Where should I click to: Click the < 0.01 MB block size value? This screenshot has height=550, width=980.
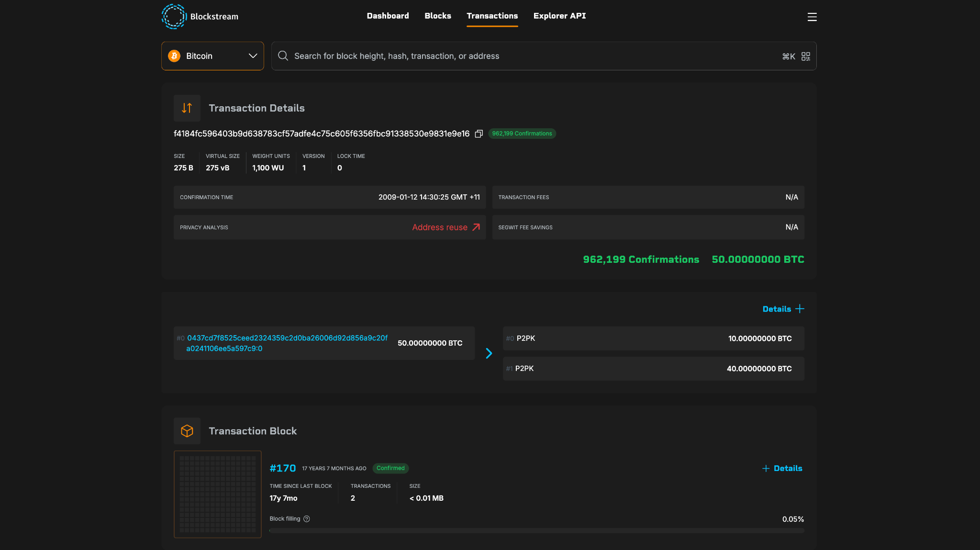point(426,498)
